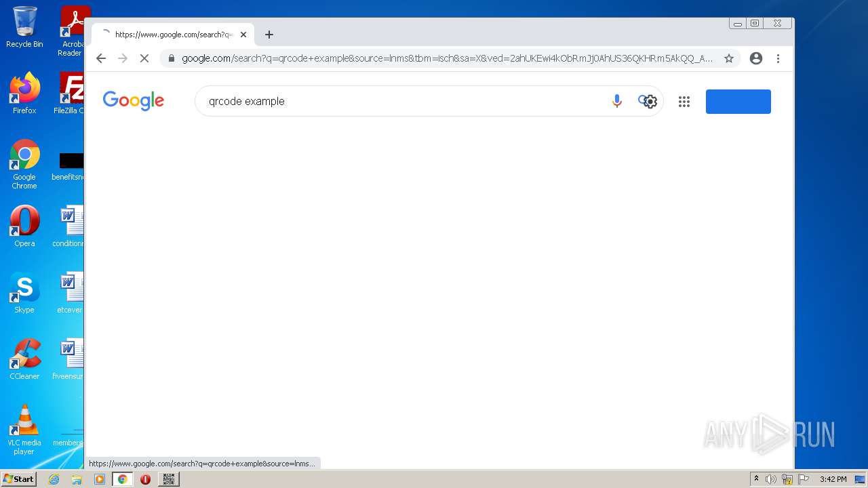
Task: Bookmark this page with the star icon
Action: pyautogui.click(x=729, y=58)
